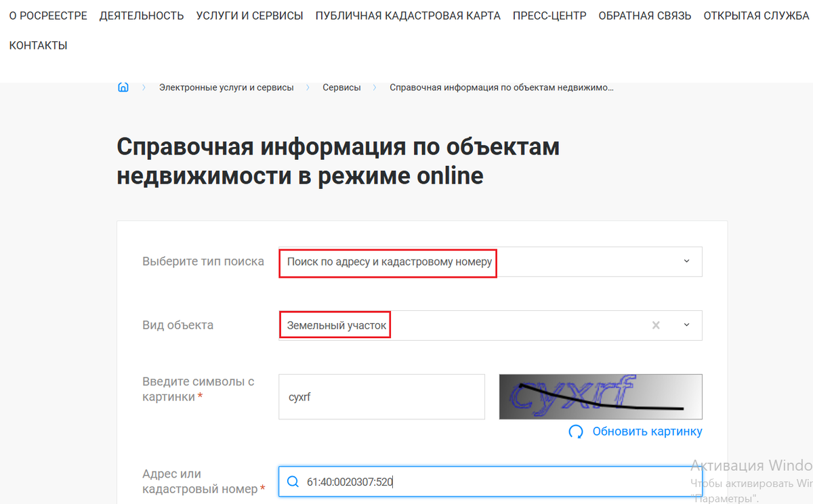Image resolution: width=813 pixels, height=504 pixels.
Task: Clear the Вид объекта selection with X
Action: pyautogui.click(x=656, y=325)
